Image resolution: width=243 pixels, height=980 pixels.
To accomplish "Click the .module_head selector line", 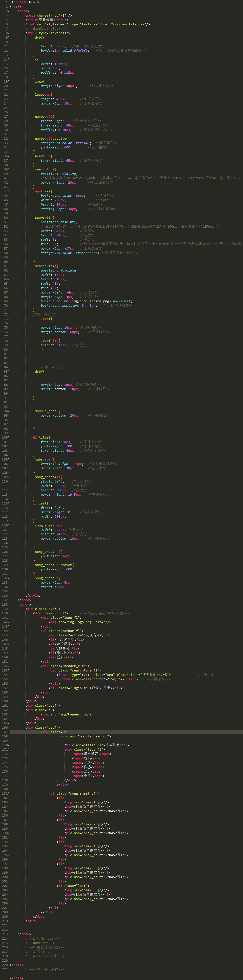I will click(47, 411).
